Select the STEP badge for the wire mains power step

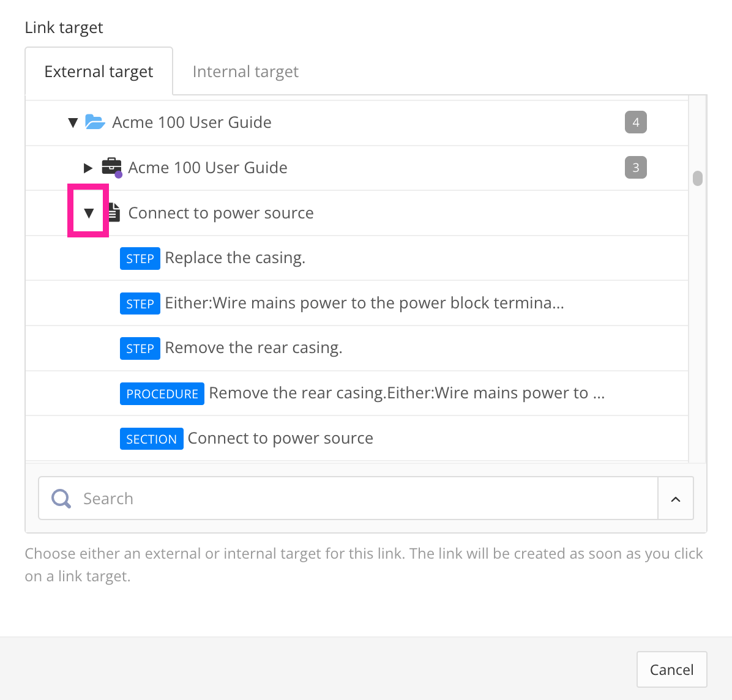(140, 303)
